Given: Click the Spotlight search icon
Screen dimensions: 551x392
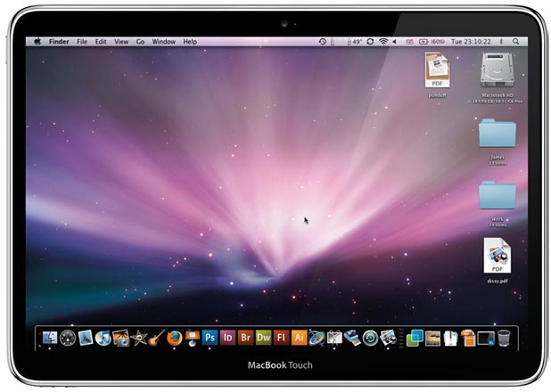Looking at the screenshot, I should (x=514, y=42).
